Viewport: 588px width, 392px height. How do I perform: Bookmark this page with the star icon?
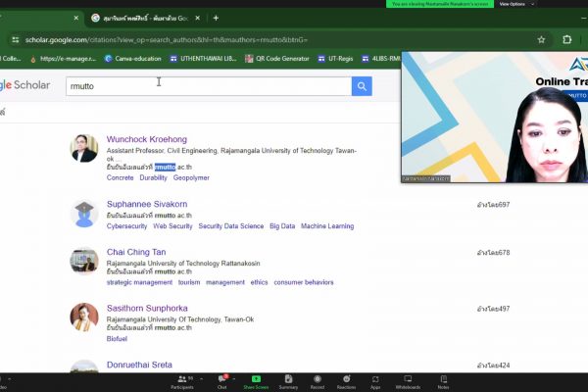pos(541,40)
